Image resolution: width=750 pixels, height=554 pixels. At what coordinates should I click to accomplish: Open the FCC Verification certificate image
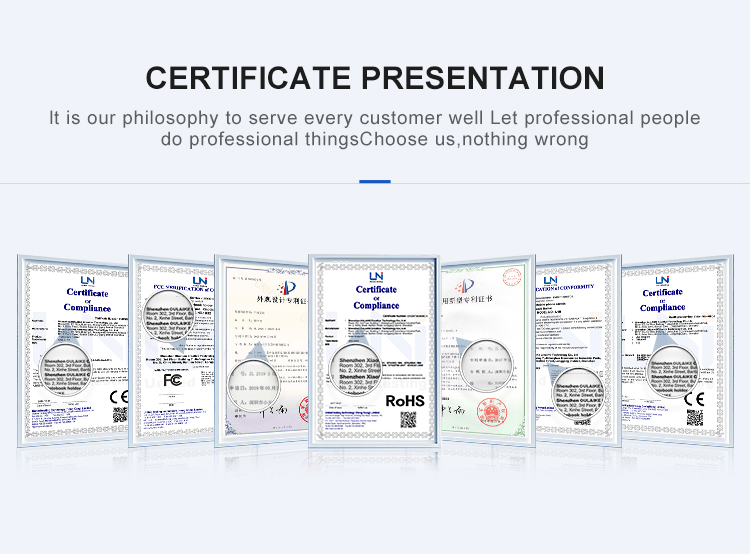(x=171, y=351)
